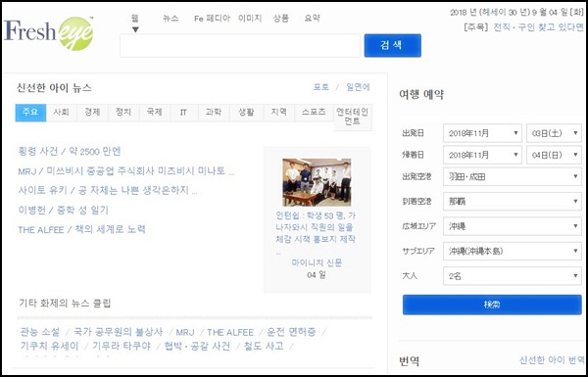Screen dimensions: 588x377
Task: Open the 웹 search type dropdown arrow
Action: (x=135, y=29)
